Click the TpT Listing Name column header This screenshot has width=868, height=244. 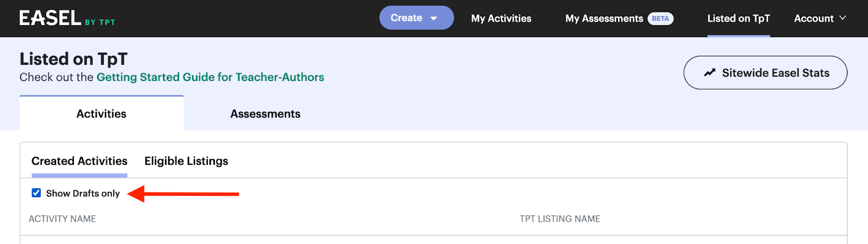560,218
